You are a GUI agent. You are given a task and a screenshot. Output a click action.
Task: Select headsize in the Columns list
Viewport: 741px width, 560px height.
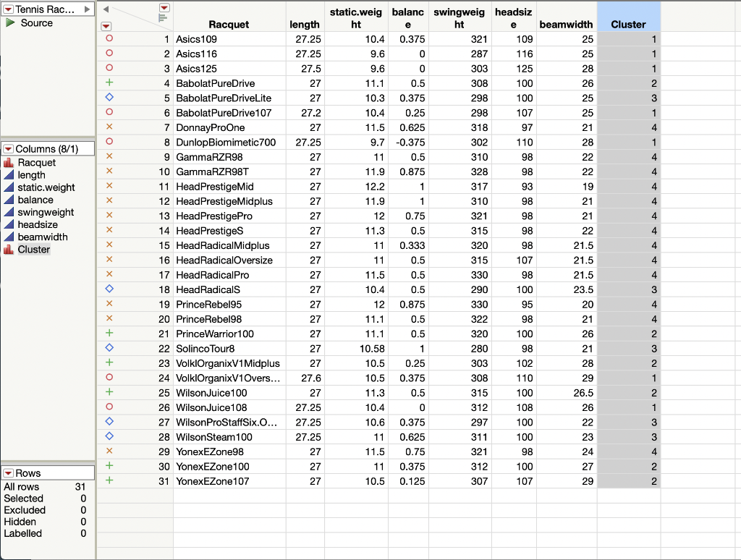click(x=38, y=224)
